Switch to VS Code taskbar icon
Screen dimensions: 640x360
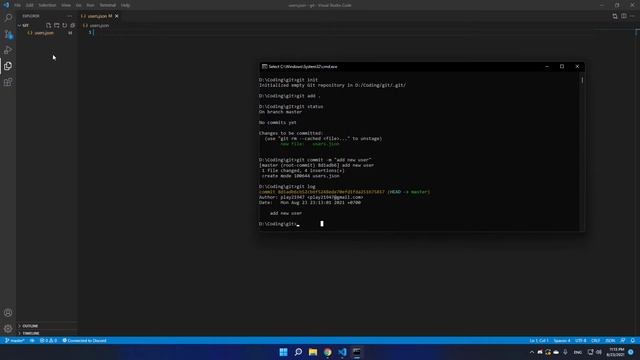342,352
